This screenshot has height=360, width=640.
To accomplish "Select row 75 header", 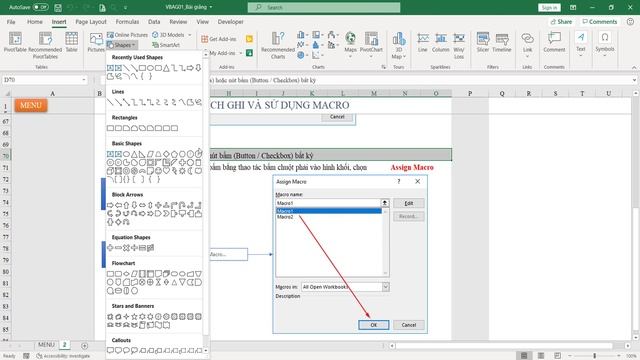I will (6, 214).
